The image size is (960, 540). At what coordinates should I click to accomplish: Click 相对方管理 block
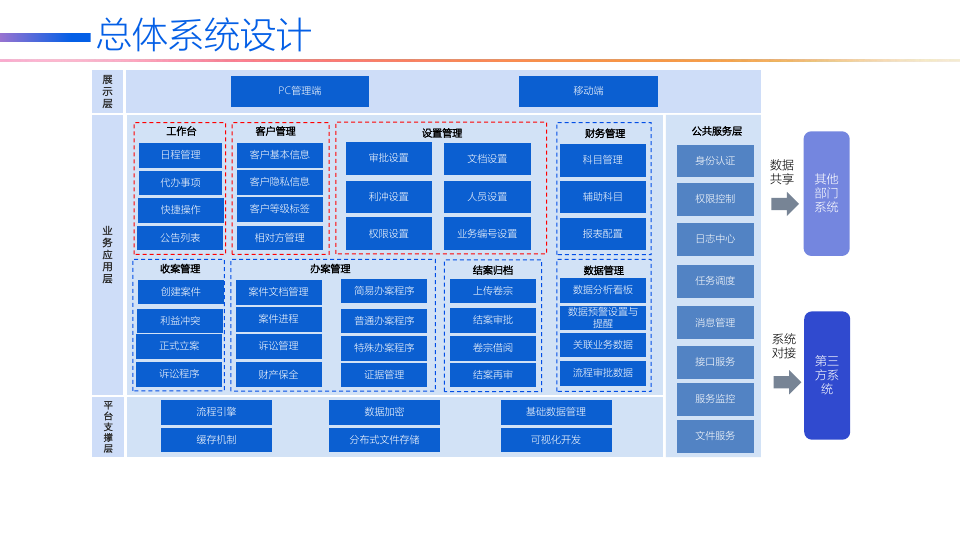(x=279, y=238)
